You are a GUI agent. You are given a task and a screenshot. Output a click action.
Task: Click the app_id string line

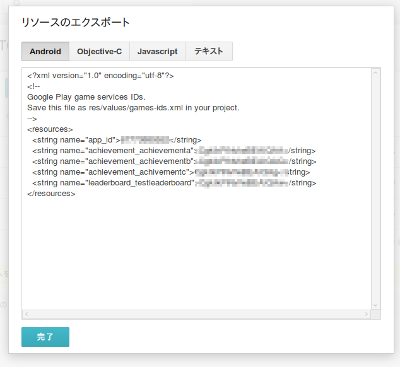pyautogui.click(x=117, y=140)
